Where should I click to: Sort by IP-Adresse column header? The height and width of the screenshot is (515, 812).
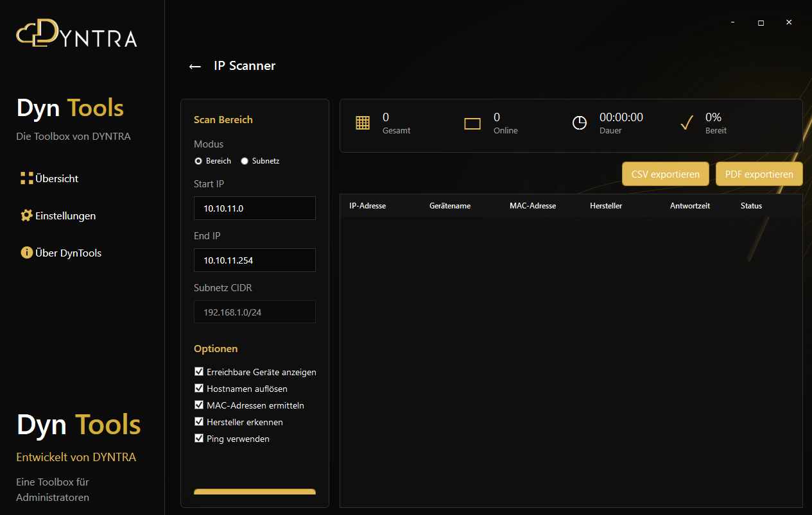pos(367,206)
